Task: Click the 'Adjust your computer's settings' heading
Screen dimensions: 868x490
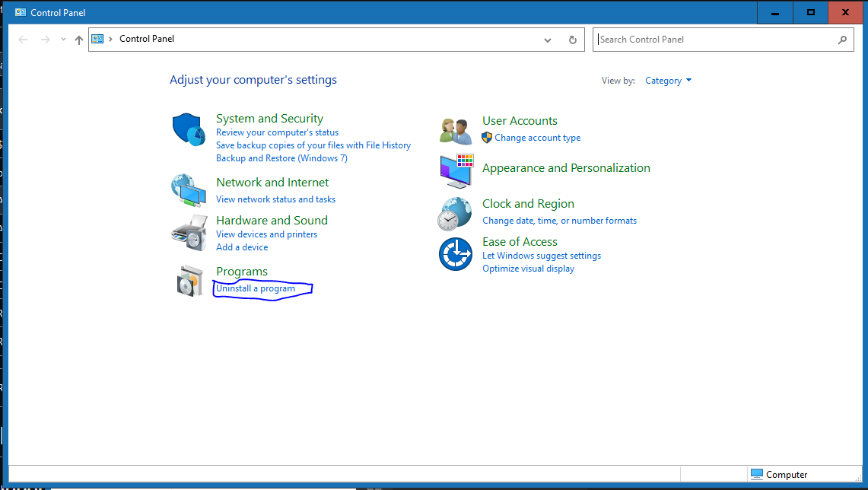Action: (x=253, y=80)
